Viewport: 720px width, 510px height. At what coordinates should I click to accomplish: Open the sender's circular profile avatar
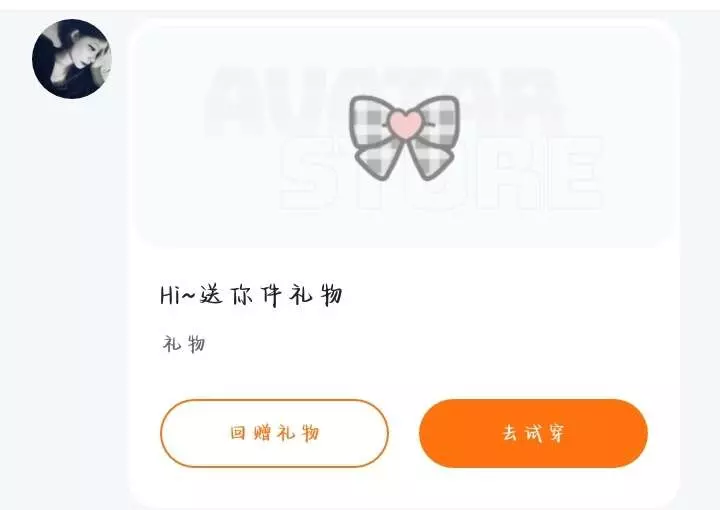click(72, 59)
